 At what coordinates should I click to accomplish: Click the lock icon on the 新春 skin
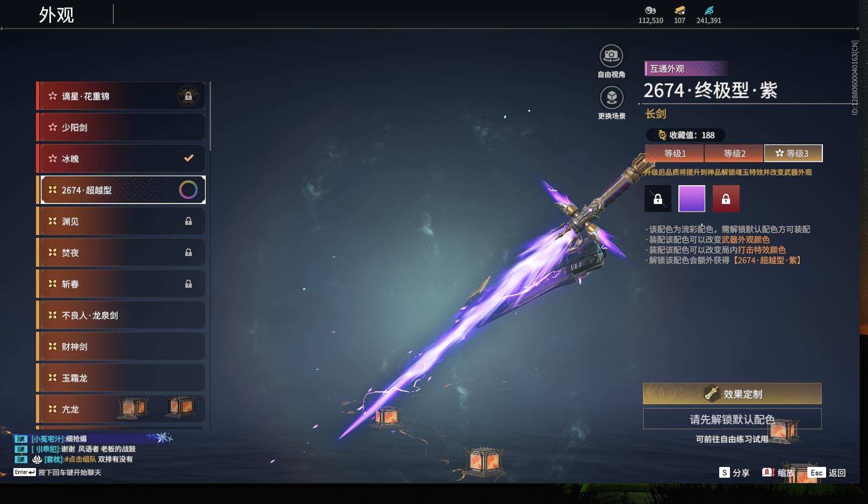[189, 283]
